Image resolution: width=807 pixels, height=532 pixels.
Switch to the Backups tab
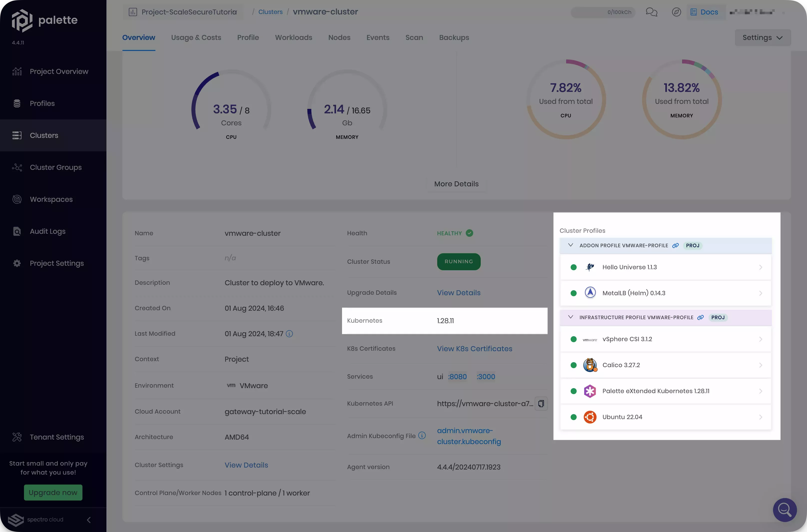(x=454, y=37)
